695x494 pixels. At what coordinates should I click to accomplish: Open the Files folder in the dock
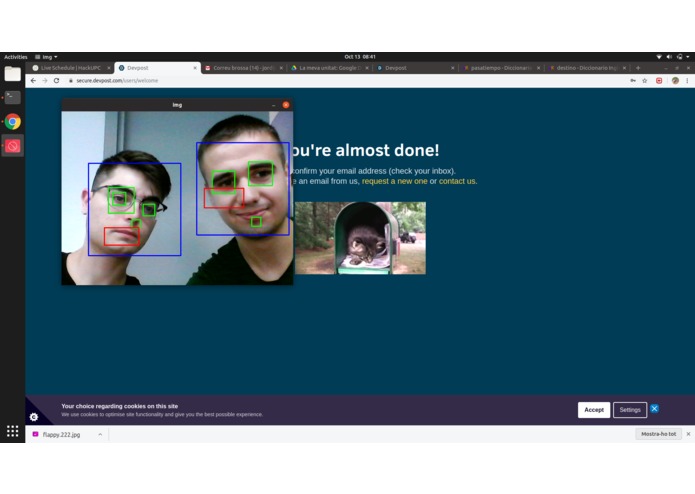pos(12,74)
